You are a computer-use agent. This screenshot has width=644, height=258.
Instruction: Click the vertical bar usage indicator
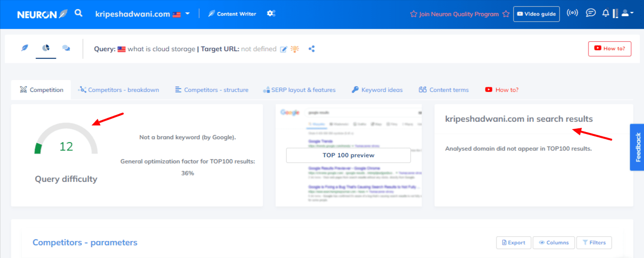tap(616, 13)
